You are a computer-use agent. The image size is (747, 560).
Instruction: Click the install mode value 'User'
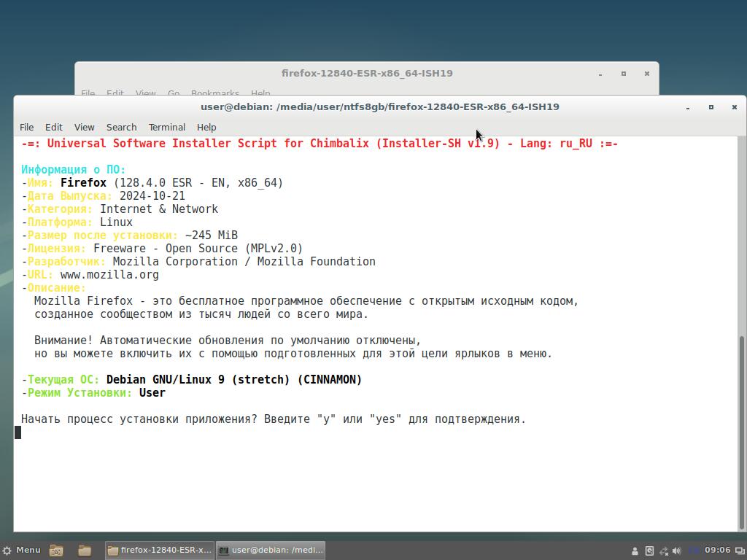(x=152, y=393)
